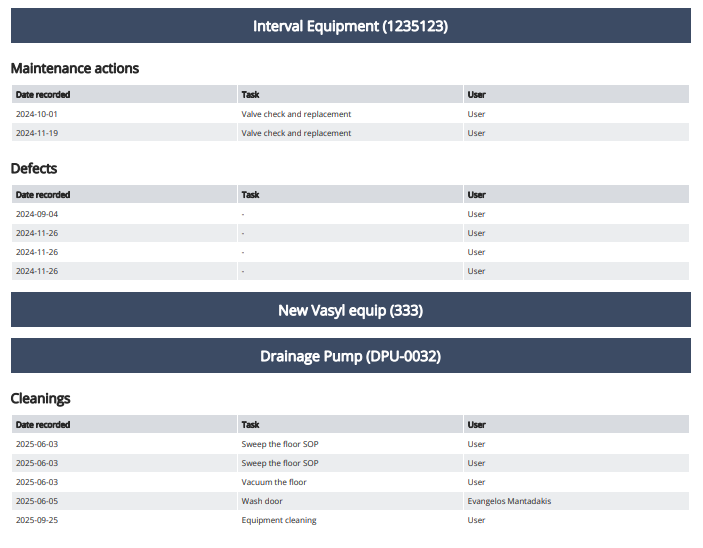Expand the New Vasyl equip (333) section
Viewport: 703px width, 548px height.
coord(350,310)
